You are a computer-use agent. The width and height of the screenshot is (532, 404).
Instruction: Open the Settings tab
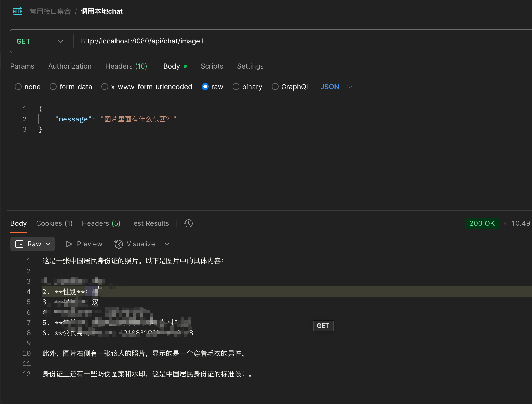tap(250, 66)
